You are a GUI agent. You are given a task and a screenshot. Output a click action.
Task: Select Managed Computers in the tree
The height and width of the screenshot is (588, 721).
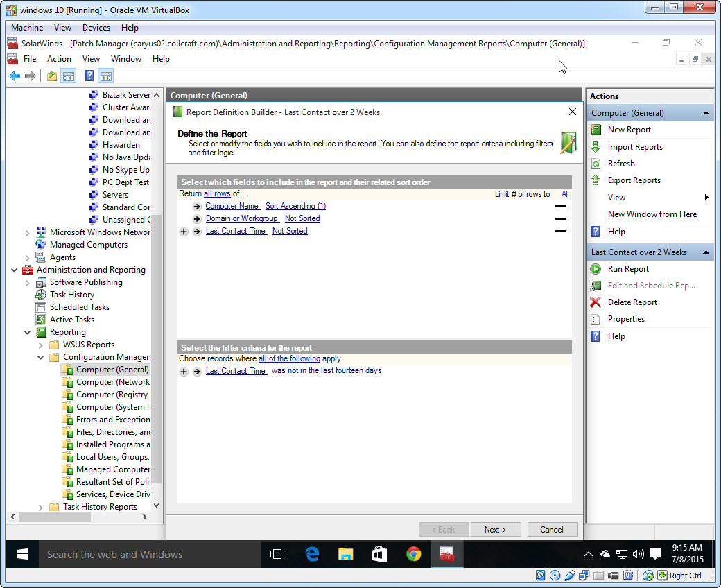click(88, 245)
